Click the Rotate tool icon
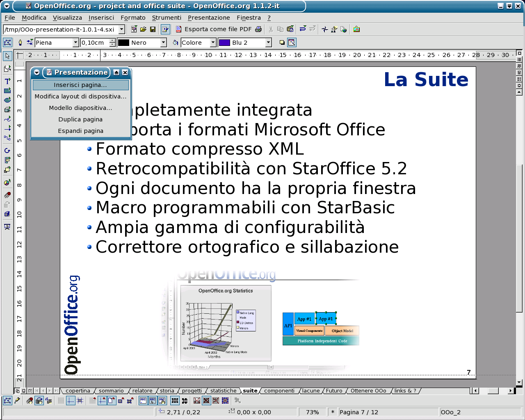 click(7, 151)
